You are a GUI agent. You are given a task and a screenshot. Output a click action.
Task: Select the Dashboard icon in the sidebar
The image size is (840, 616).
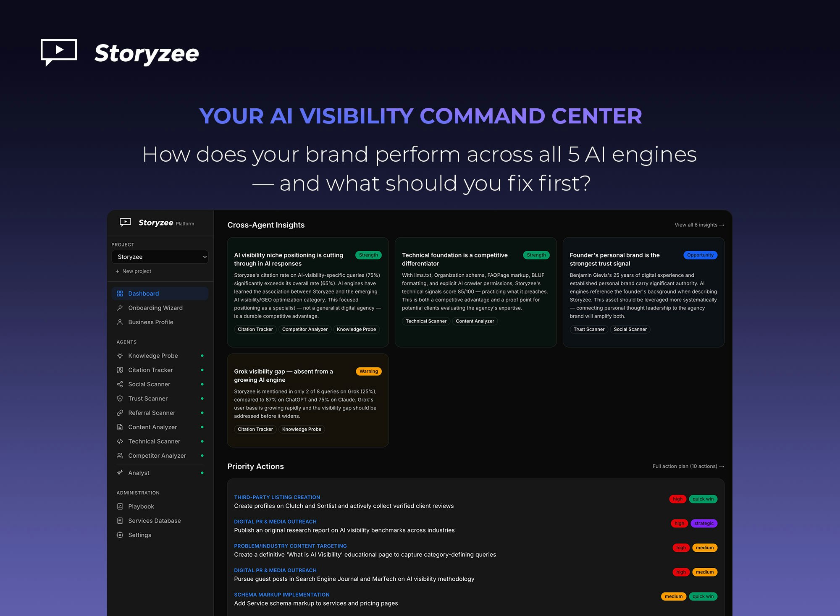click(120, 293)
